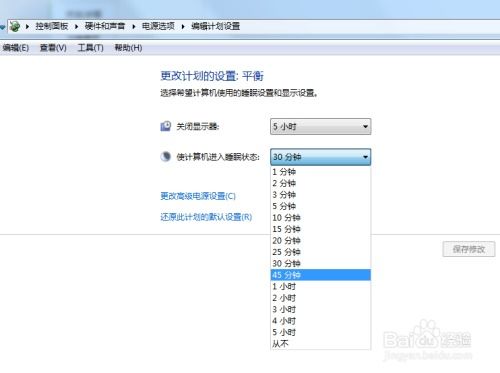Click 还原此计划的默认设置(R) link

pos(206,217)
